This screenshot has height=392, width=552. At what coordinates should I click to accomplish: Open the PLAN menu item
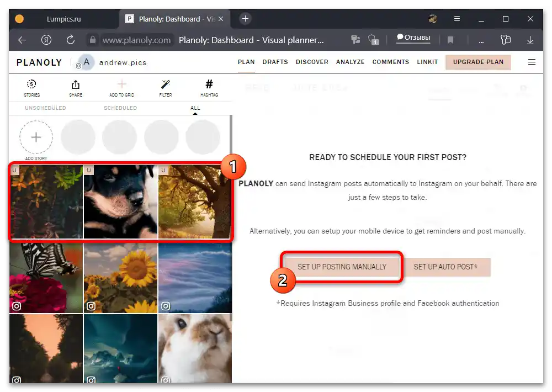246,62
